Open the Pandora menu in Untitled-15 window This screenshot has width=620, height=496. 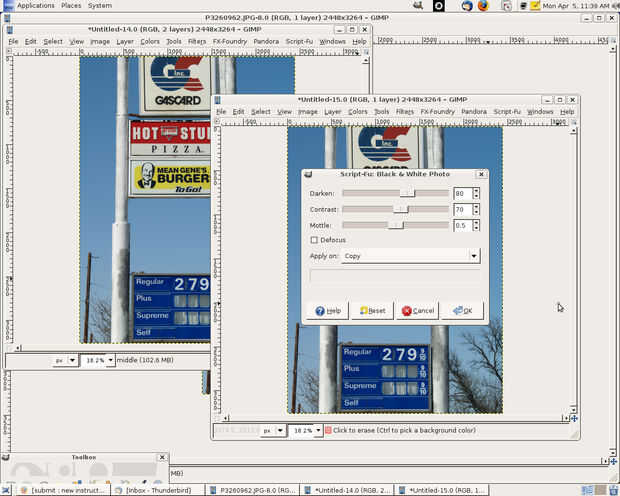474,112
